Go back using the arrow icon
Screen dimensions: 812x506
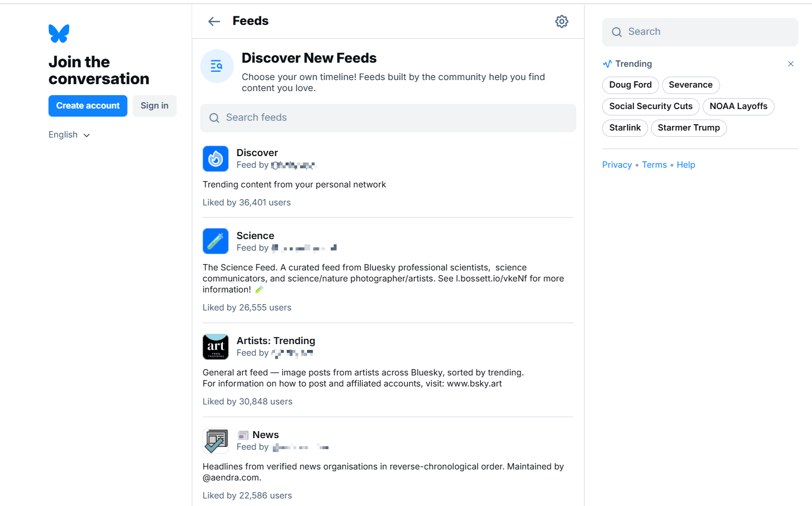tap(214, 21)
